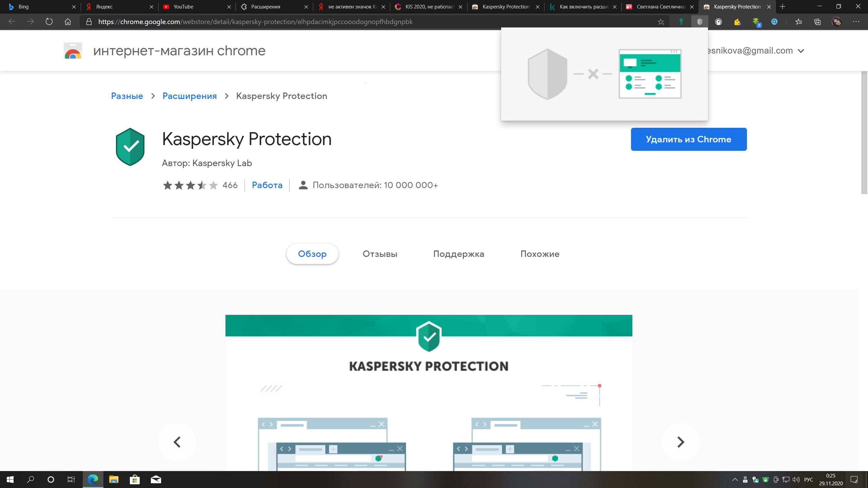Show hidden system tray icons
868x488 pixels.
pyautogui.click(x=735, y=480)
